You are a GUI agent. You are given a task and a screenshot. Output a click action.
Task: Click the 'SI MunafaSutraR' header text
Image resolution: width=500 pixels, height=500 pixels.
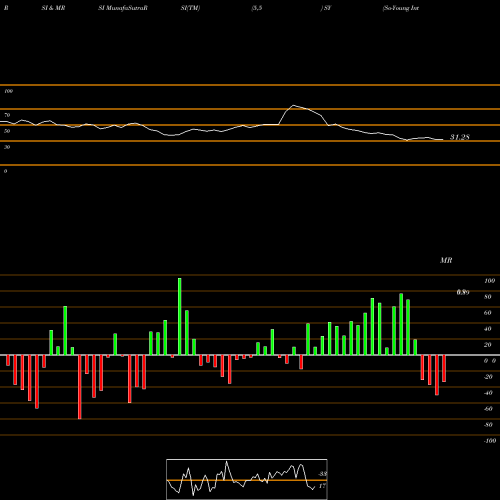pyautogui.click(x=123, y=8)
